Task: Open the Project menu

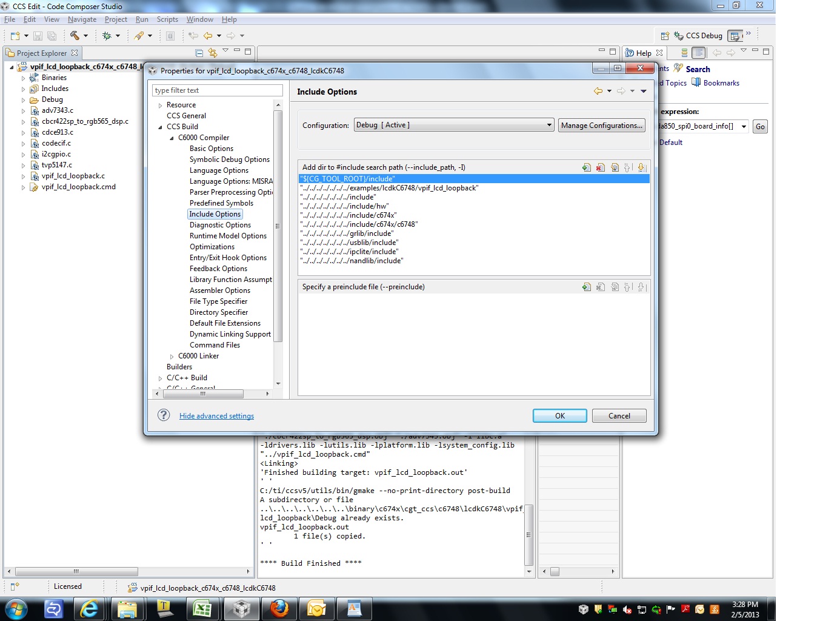Action: point(116,19)
